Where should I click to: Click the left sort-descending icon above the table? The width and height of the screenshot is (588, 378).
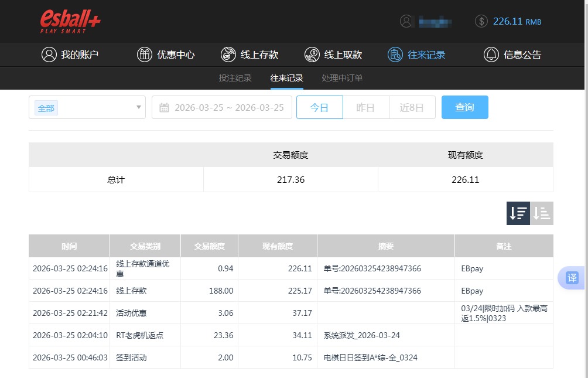pos(518,213)
